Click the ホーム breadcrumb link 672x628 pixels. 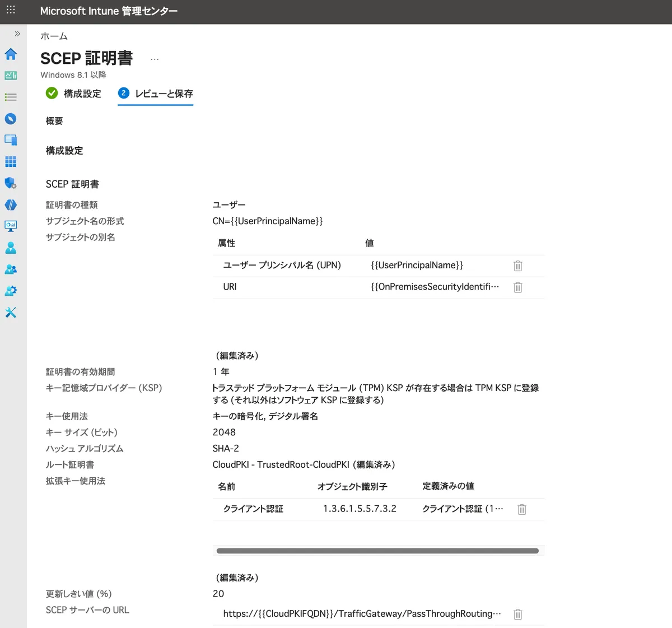coord(54,36)
